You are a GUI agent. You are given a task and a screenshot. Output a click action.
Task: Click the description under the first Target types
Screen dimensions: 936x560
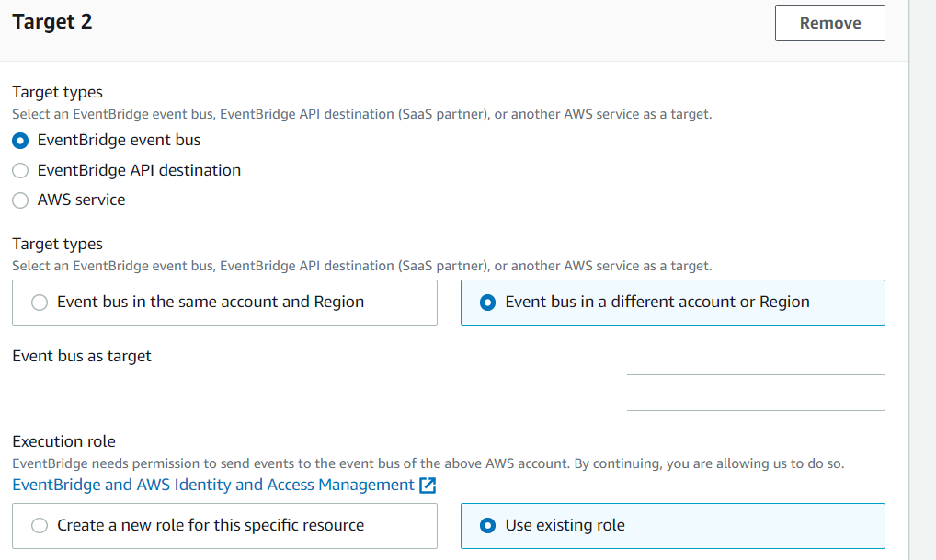coord(361,114)
